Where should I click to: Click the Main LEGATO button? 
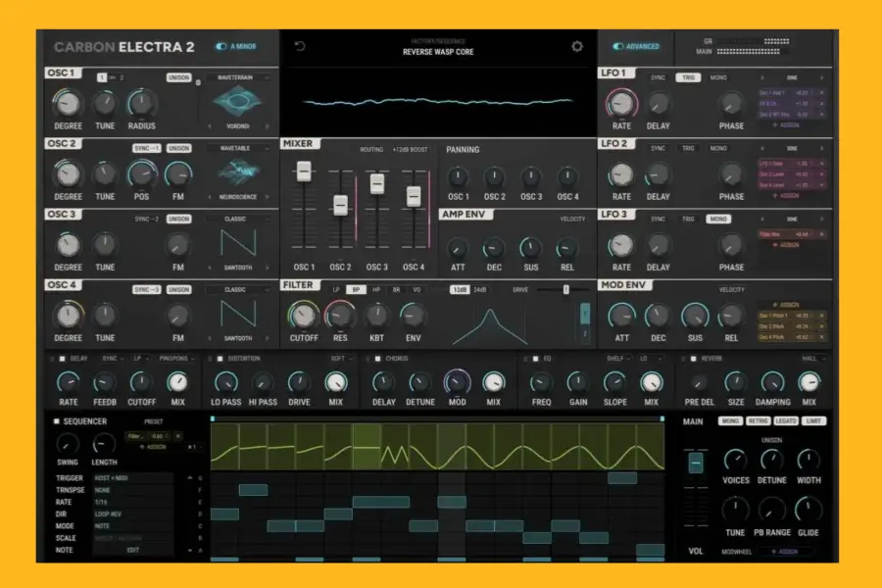[786, 420]
